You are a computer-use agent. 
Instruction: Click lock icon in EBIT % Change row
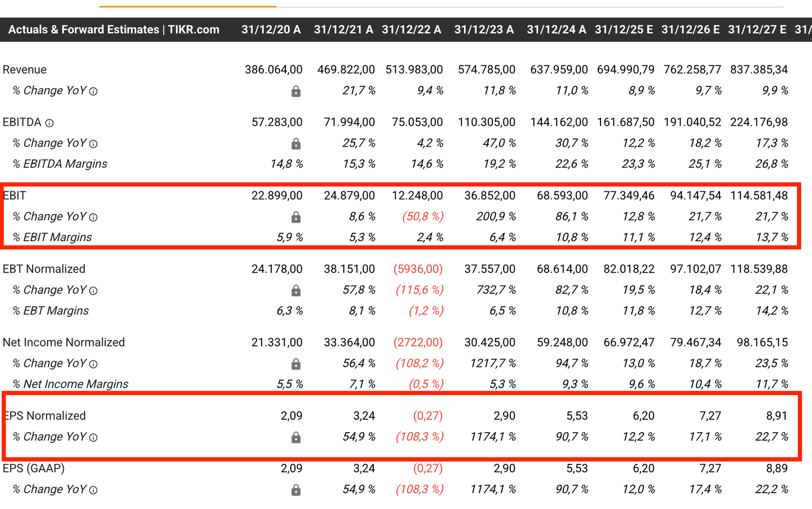click(295, 217)
